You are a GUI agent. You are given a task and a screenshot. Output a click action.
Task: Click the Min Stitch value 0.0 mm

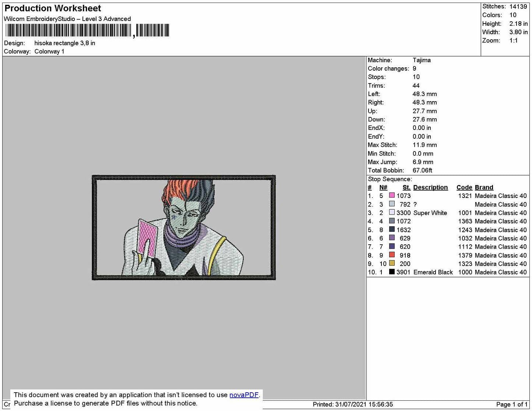point(423,153)
